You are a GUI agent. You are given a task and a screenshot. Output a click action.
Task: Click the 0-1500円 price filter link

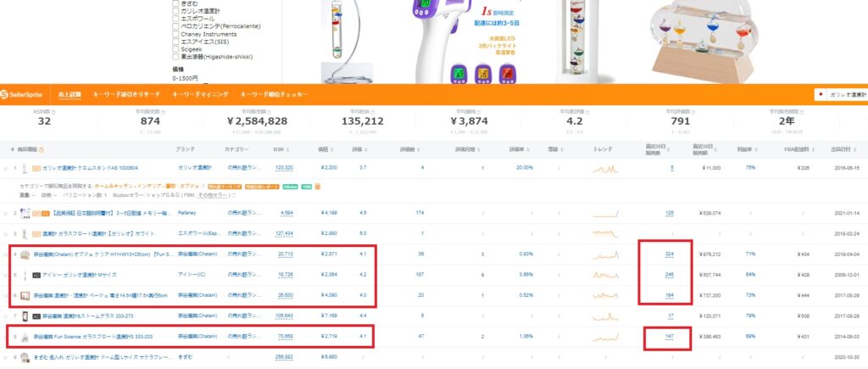click(x=185, y=78)
